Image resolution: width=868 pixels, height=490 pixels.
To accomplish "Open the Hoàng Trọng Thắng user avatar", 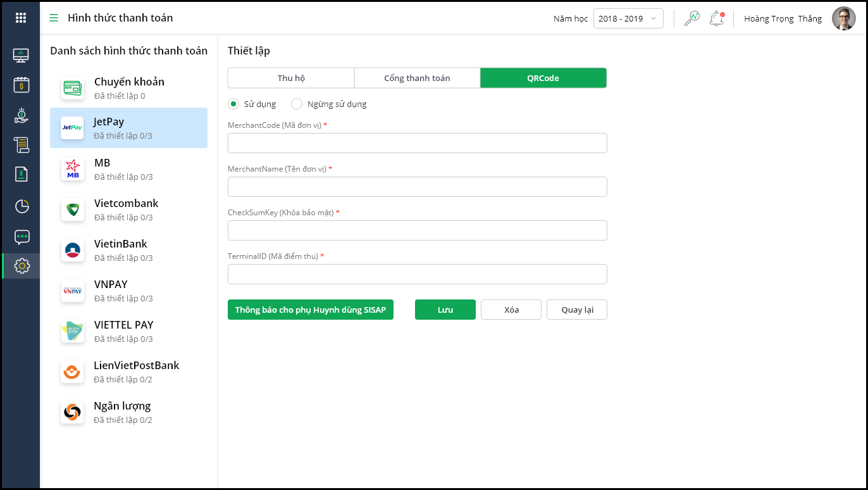I will click(x=843, y=18).
